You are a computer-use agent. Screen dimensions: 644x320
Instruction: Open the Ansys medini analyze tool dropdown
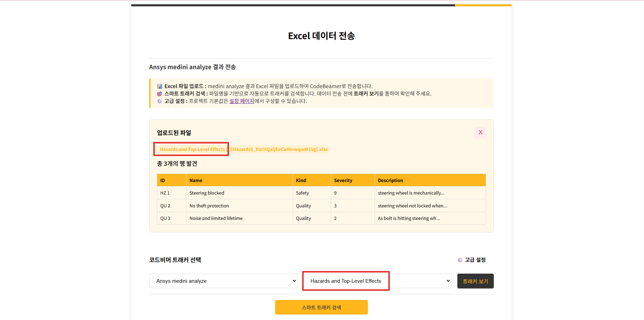point(223,281)
